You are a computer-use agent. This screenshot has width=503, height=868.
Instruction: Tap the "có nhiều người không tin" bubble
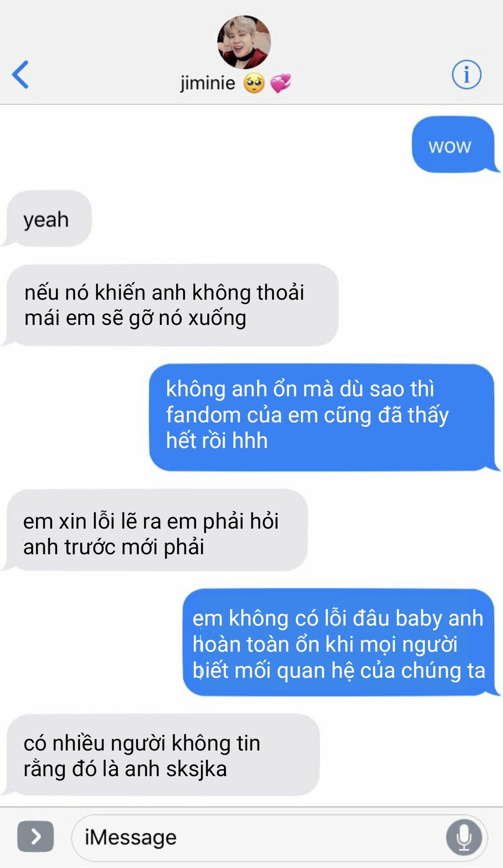(x=163, y=755)
